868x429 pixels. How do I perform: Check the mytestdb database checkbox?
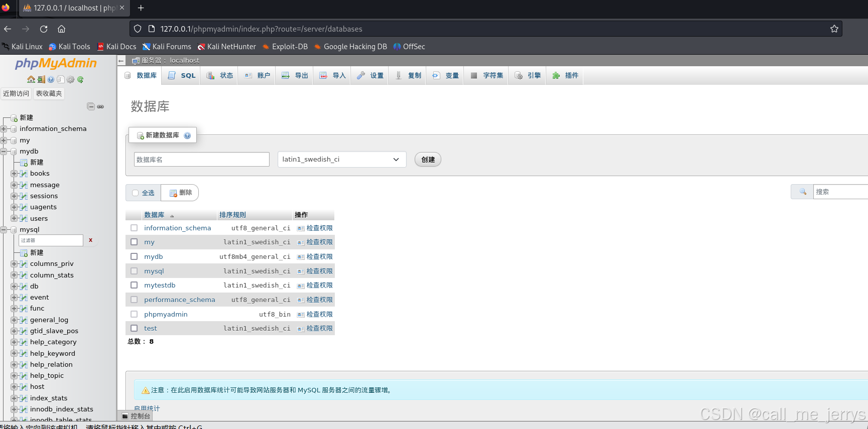pyautogui.click(x=134, y=285)
